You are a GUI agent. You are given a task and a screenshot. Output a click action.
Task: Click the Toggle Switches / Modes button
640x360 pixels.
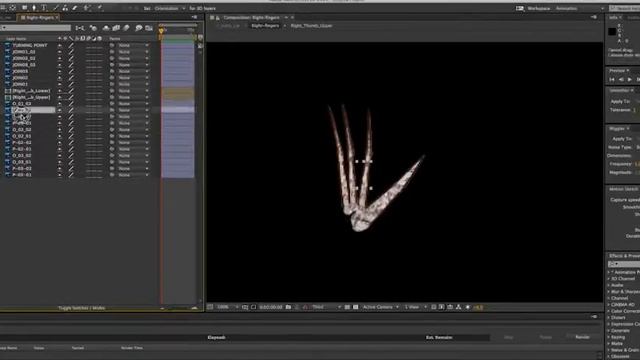click(x=82, y=308)
